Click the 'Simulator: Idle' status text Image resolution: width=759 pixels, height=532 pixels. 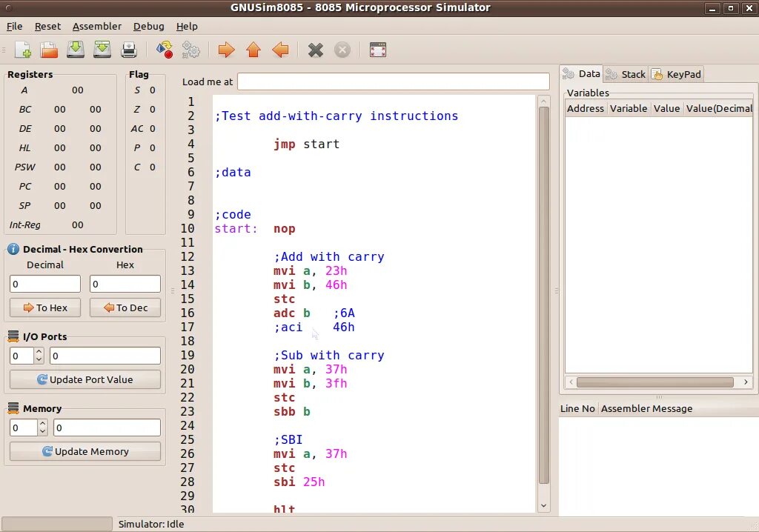pyautogui.click(x=151, y=525)
